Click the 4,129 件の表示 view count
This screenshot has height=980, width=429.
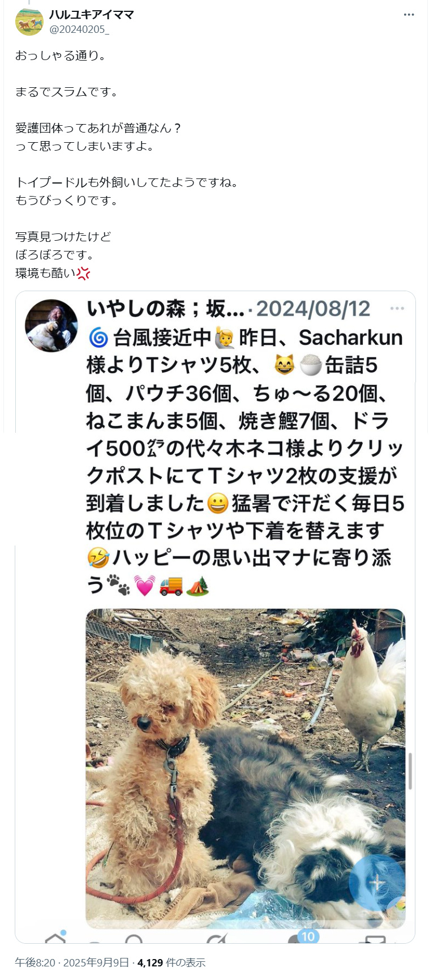171,962
